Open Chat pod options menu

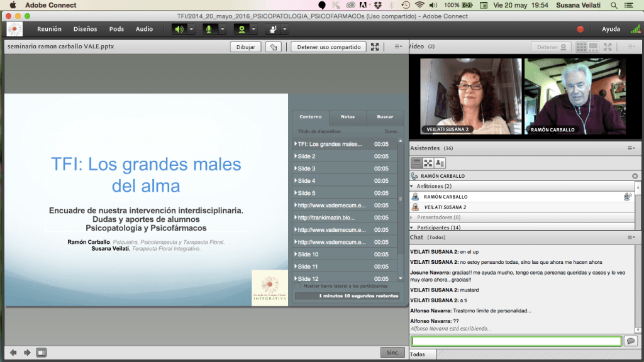pyautogui.click(x=631, y=237)
